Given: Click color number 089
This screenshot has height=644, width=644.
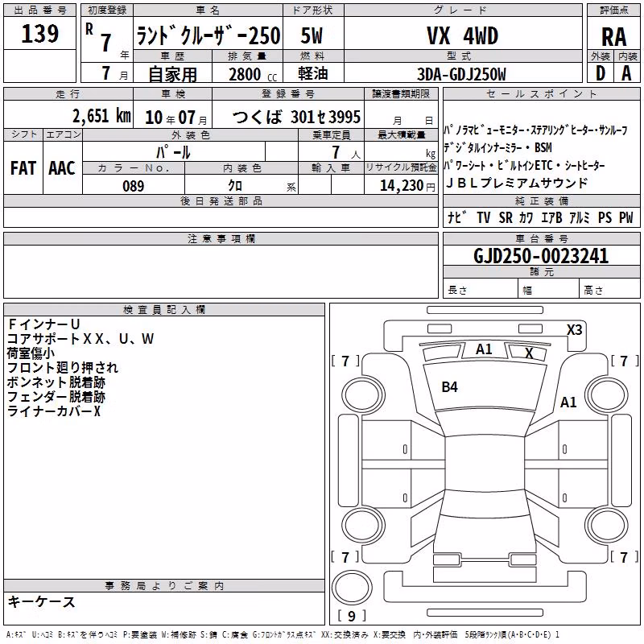Looking at the screenshot, I should click(x=134, y=186).
